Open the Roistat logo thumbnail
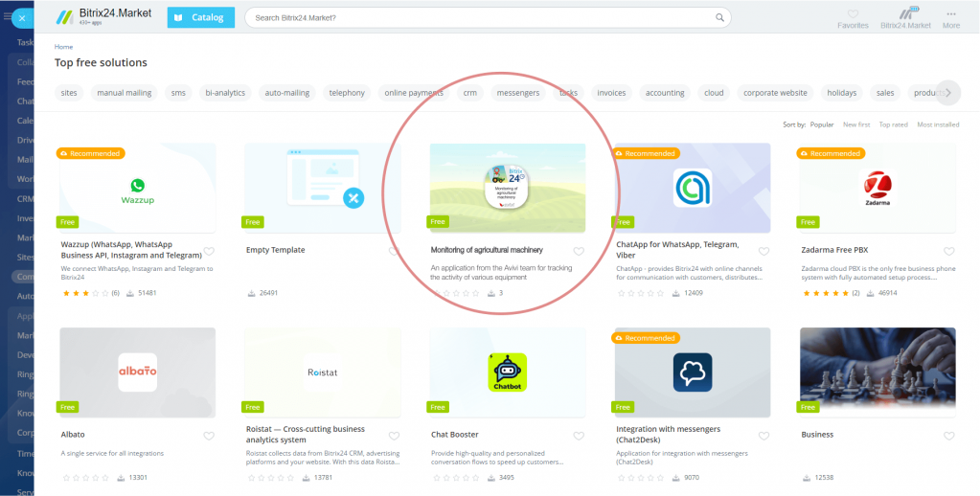This screenshot has height=496, width=980. [x=323, y=372]
